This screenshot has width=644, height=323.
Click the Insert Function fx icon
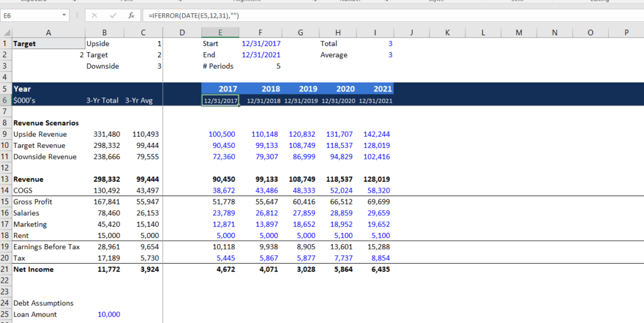(x=130, y=15)
